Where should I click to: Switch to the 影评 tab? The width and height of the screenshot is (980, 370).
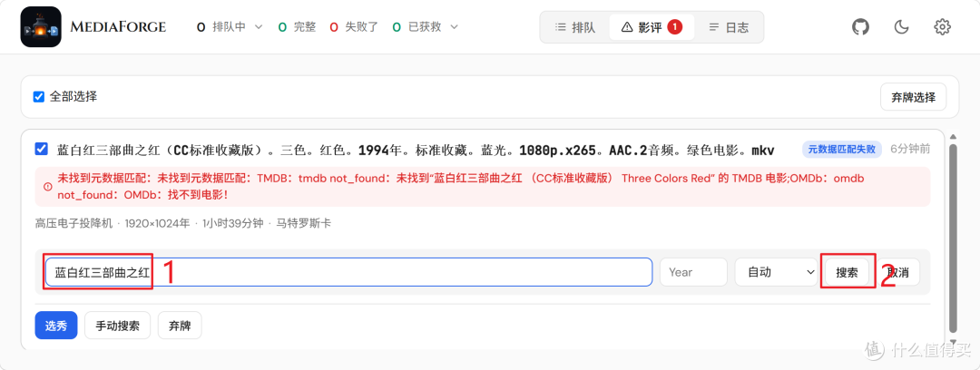tap(652, 27)
